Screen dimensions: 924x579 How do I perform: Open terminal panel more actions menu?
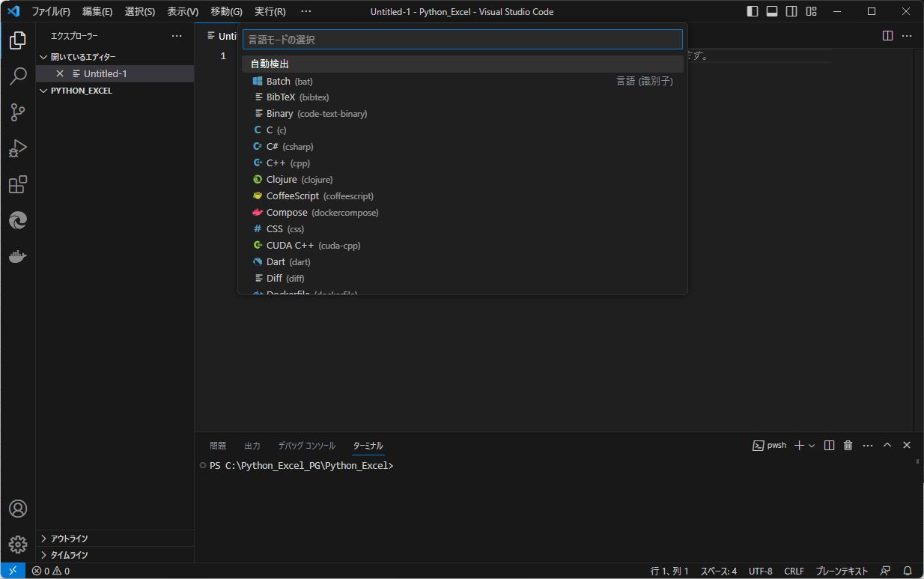868,445
